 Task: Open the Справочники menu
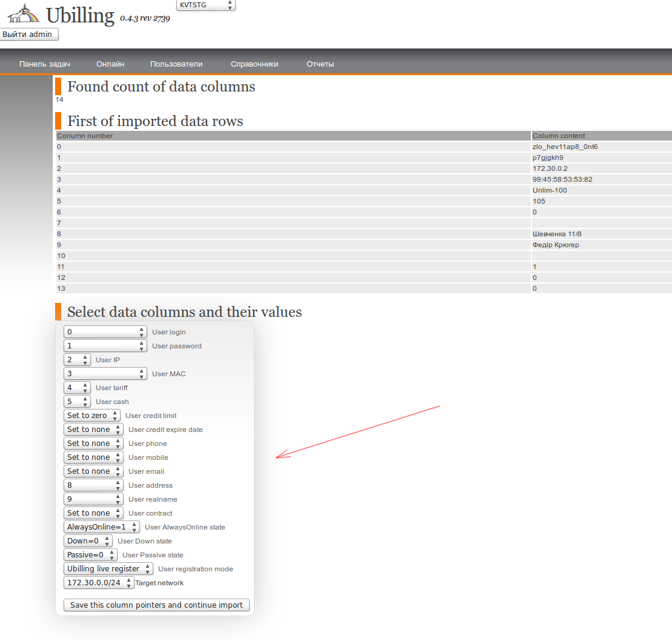click(254, 64)
